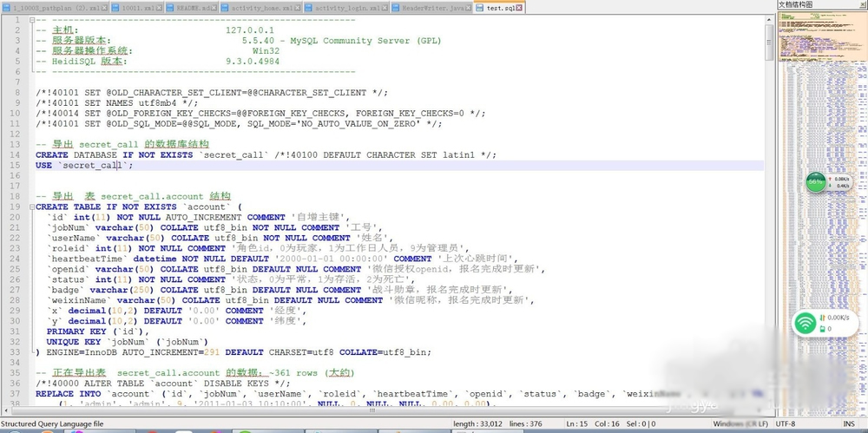Toggle INS insert mode in status bar

coord(850,423)
